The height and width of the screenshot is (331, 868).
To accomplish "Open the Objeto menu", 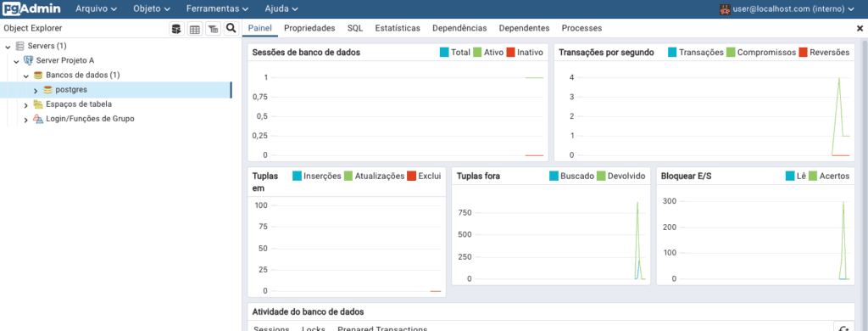I will coord(152,8).
